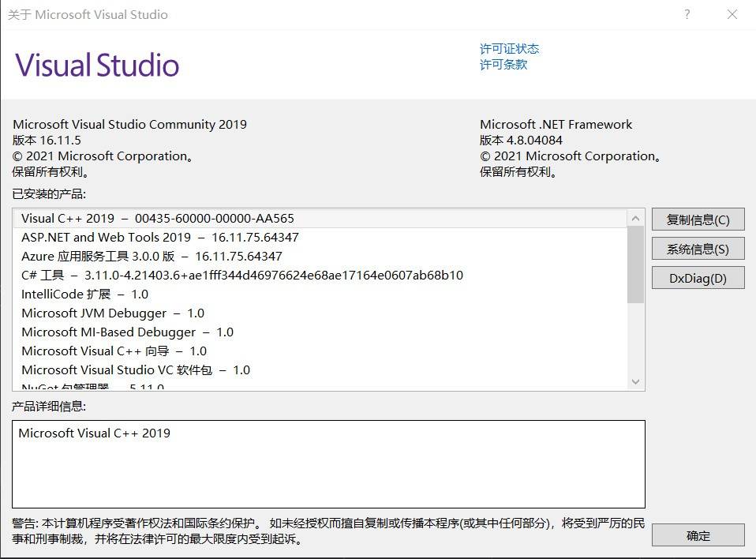Select Microsoft JVM Debugger row
This screenshot has height=559, width=756.
[x=320, y=313]
